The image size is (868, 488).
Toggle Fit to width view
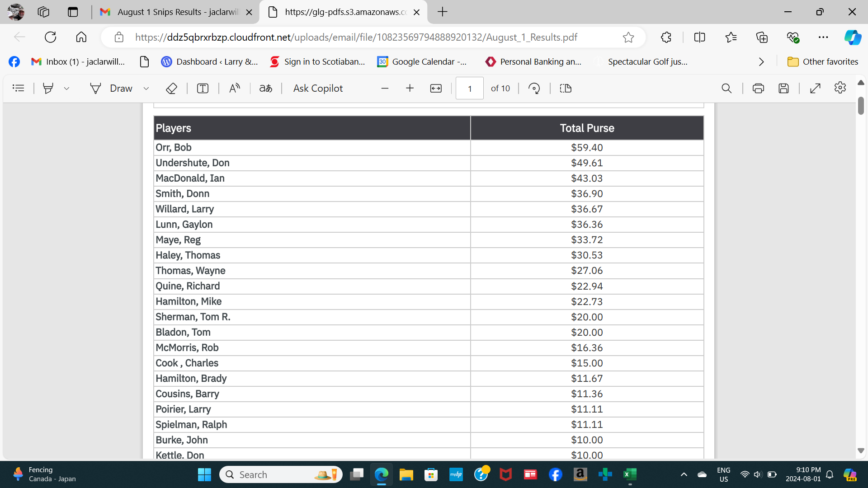tap(436, 89)
